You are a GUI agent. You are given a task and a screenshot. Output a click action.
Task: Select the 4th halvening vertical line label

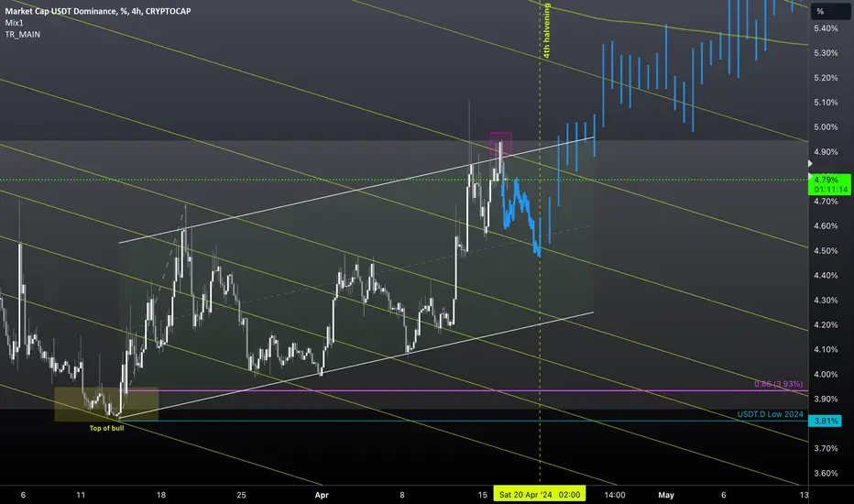tap(547, 31)
